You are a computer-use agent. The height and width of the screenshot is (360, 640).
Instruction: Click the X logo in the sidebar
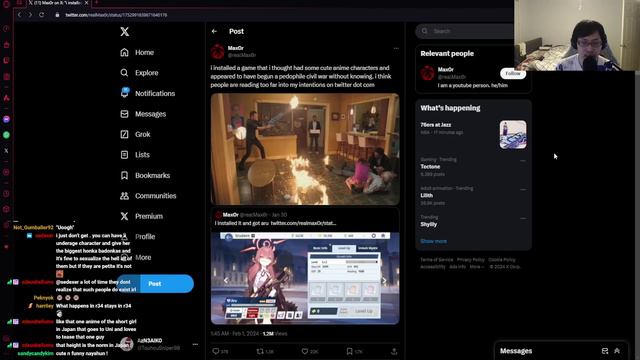tap(124, 31)
